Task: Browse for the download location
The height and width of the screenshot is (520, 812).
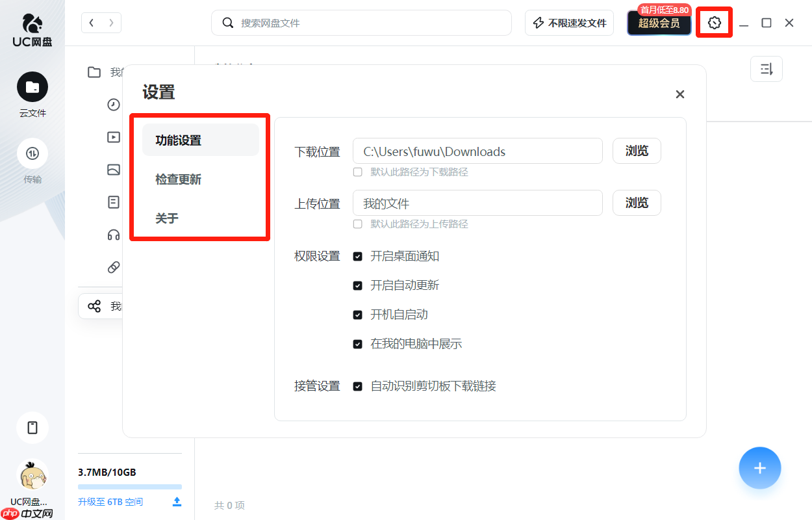Action: tap(637, 151)
